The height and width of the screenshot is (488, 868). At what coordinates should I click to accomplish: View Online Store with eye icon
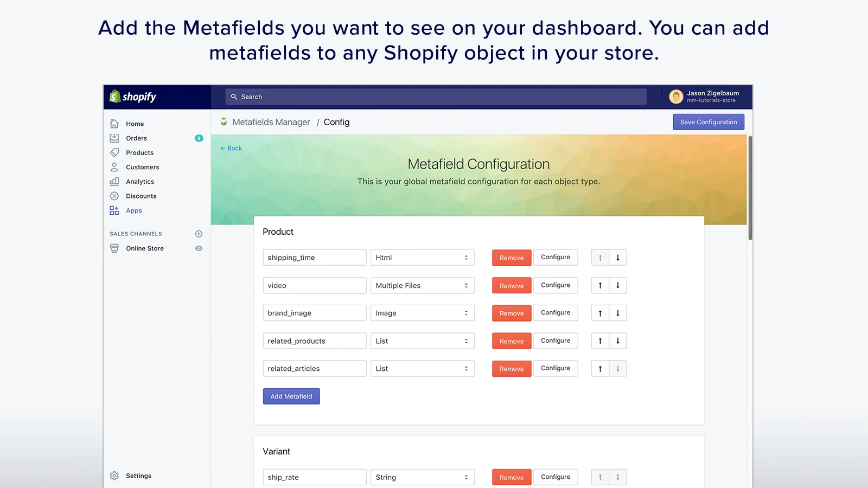click(x=199, y=248)
